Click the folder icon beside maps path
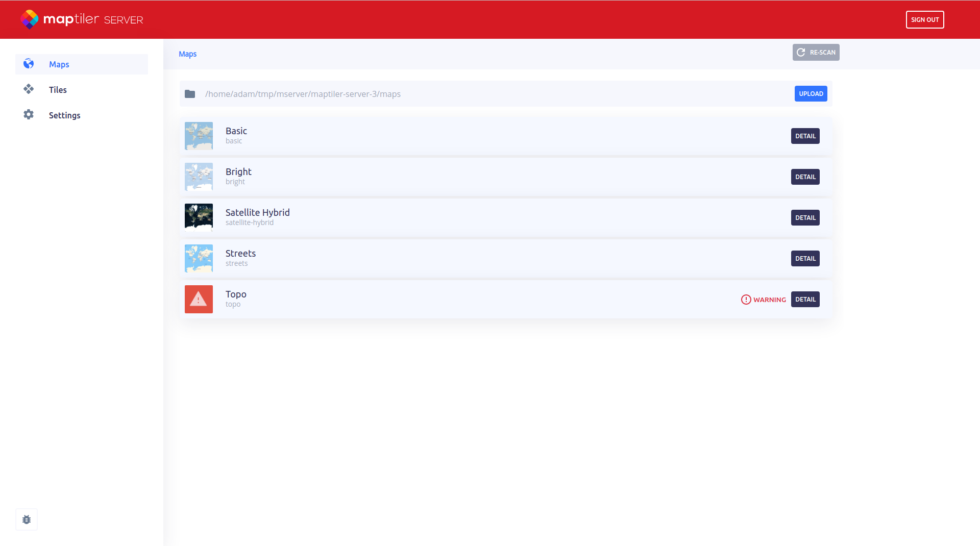Viewport: 980px width, 546px height. coord(190,94)
